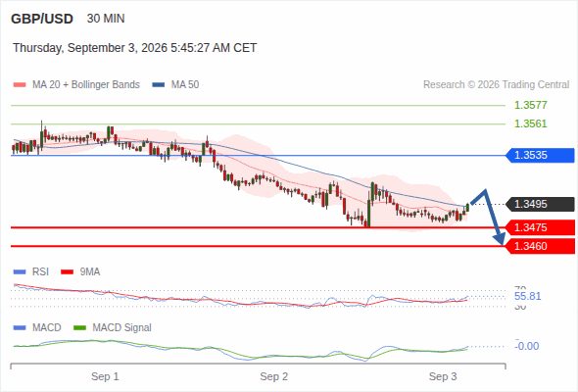Click the MACD Signal legend label
The width and height of the screenshot is (578, 392).
tap(122, 328)
